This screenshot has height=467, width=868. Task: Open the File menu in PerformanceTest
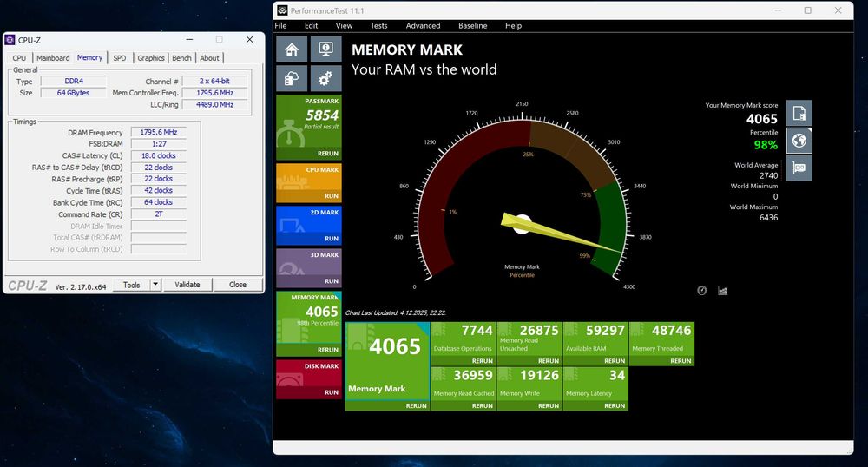[x=280, y=25]
